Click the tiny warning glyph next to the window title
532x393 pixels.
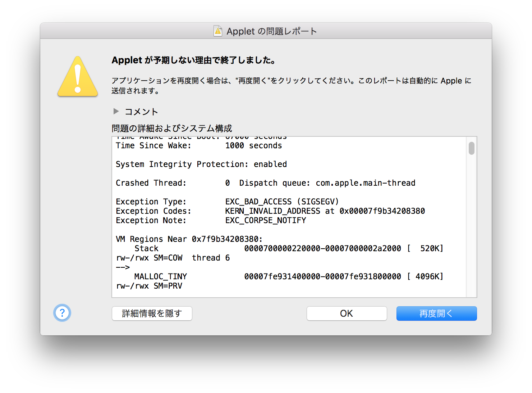point(217,31)
